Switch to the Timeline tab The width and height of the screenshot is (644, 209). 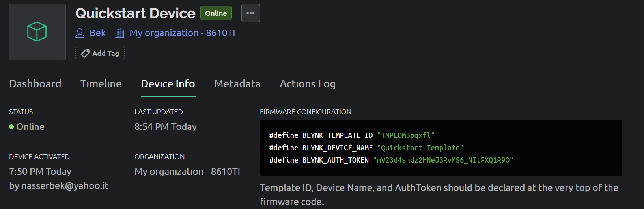click(x=101, y=84)
